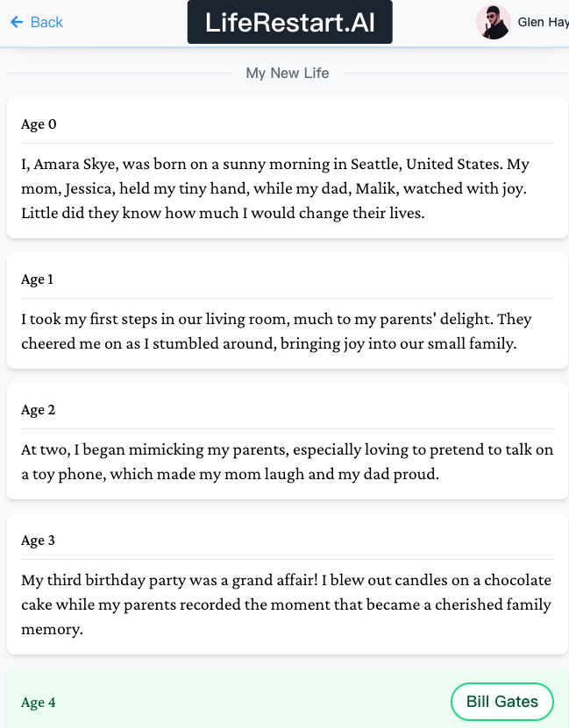Screen dimensions: 569x728
Task: Click the line starting 'Little did they know'
Action: (223, 213)
